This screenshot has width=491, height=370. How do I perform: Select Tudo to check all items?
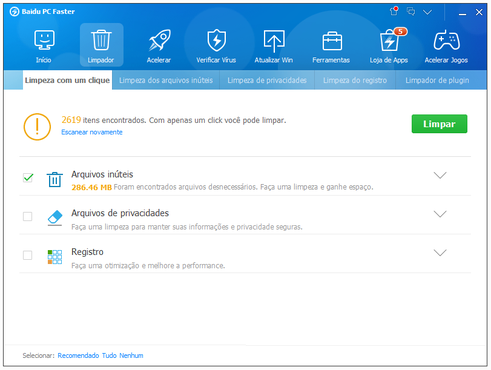tap(109, 355)
